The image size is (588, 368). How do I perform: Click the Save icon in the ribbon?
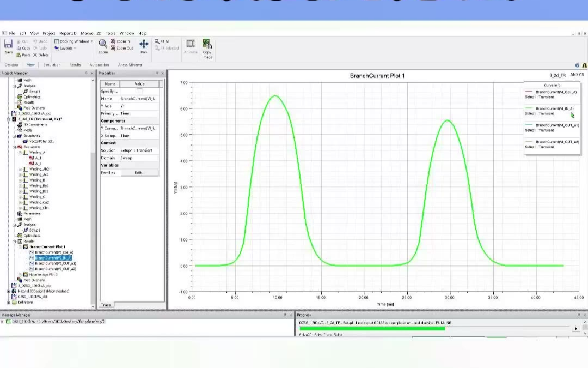click(8, 46)
